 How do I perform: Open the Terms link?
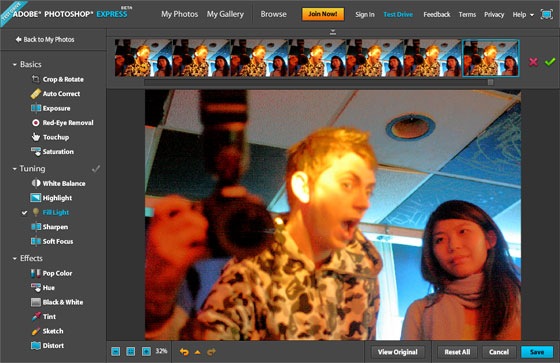pyautogui.click(x=467, y=15)
